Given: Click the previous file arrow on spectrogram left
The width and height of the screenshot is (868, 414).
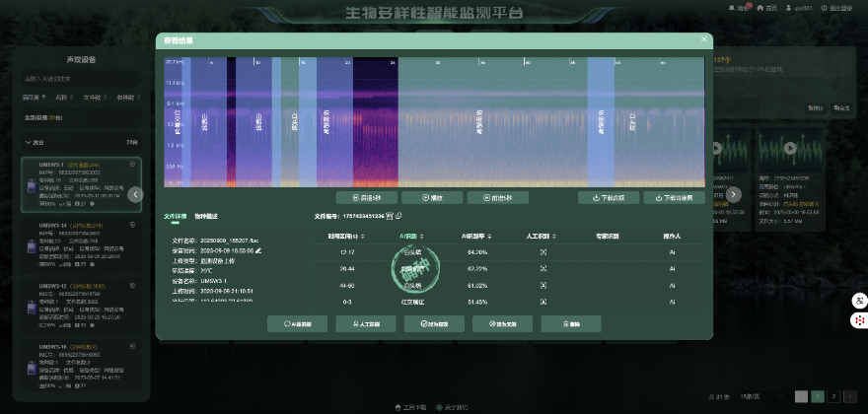Looking at the screenshot, I should pos(137,194).
